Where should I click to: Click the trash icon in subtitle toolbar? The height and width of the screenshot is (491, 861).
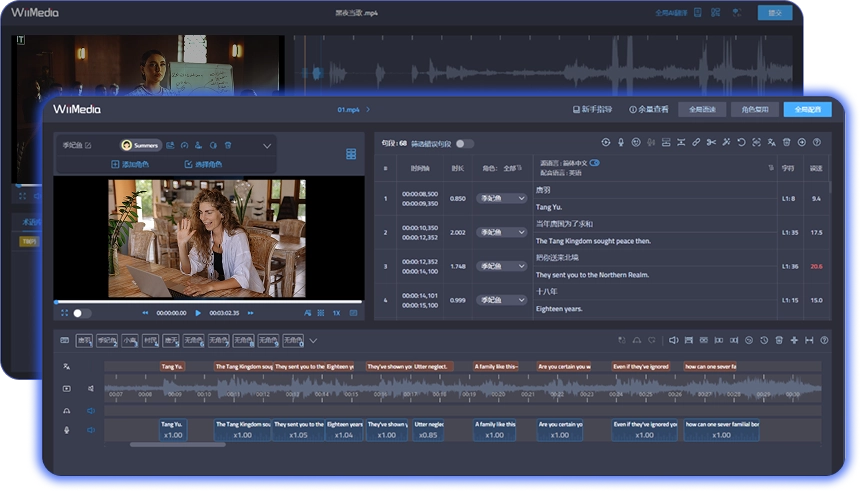click(x=786, y=143)
